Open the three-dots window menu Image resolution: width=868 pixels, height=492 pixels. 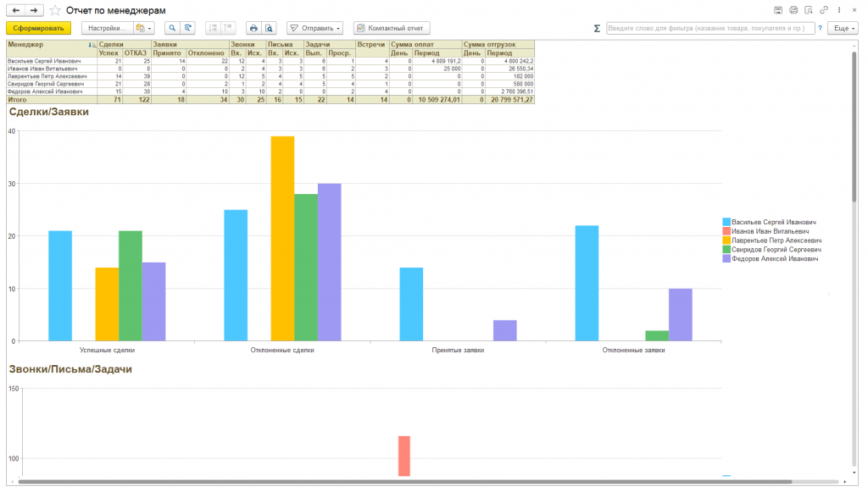point(839,10)
